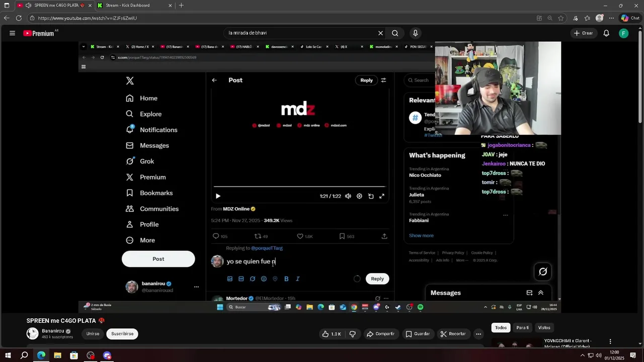Screen dimensions: 644x362
Task: Click the Suscribirse button
Action: point(122,334)
